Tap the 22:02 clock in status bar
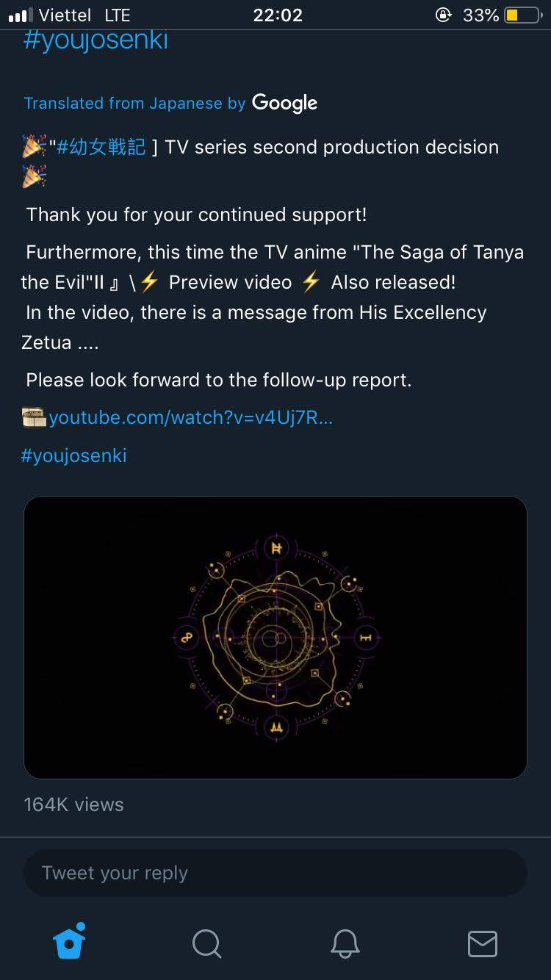 277,15
